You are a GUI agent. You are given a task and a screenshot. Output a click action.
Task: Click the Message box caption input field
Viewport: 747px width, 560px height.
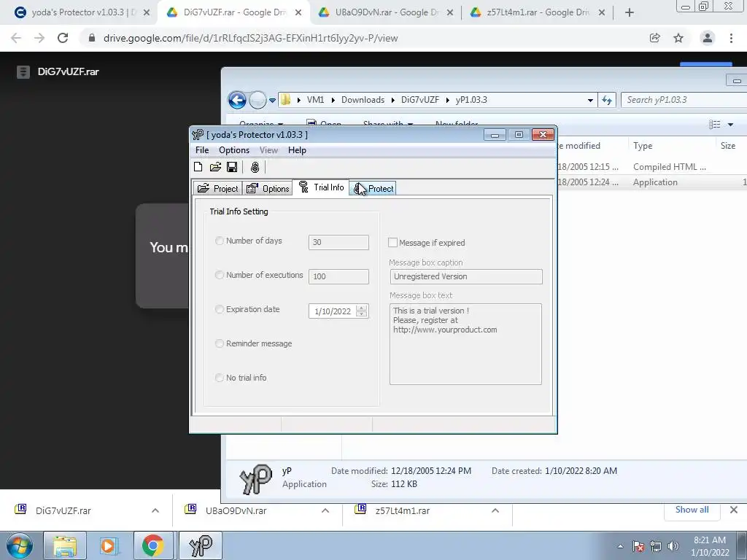pos(466,276)
